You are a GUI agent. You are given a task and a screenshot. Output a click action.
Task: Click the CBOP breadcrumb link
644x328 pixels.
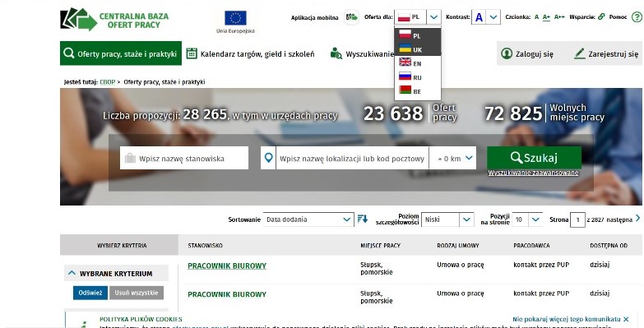pyautogui.click(x=108, y=82)
